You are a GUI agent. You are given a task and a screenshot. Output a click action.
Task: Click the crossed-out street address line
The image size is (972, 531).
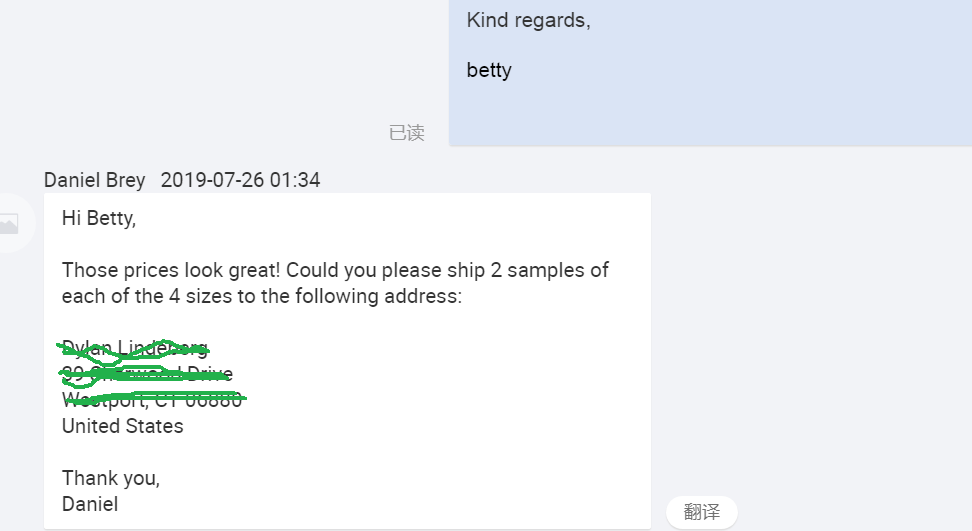pos(147,374)
